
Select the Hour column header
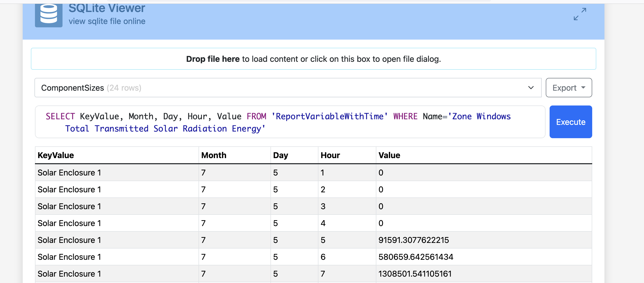[x=347, y=155]
